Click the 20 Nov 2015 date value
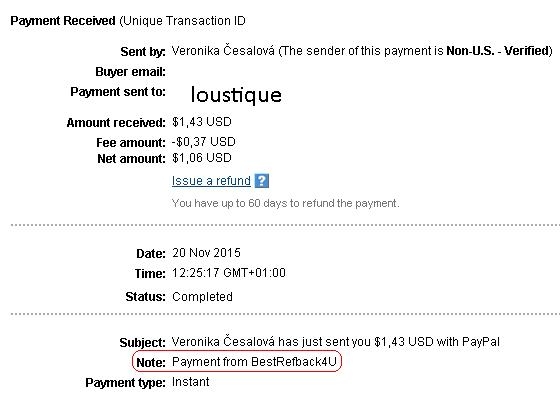Viewport: 560px width, 403px height. (x=206, y=253)
